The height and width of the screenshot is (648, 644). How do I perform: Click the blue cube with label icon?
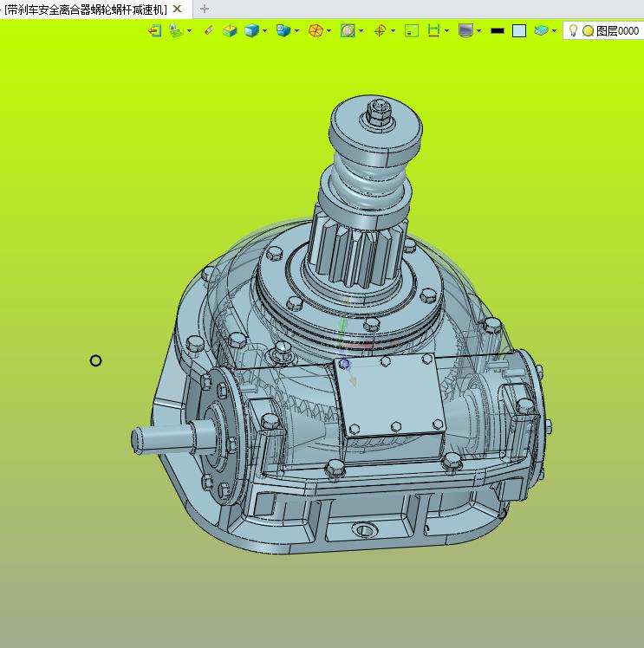pyautogui.click(x=283, y=30)
